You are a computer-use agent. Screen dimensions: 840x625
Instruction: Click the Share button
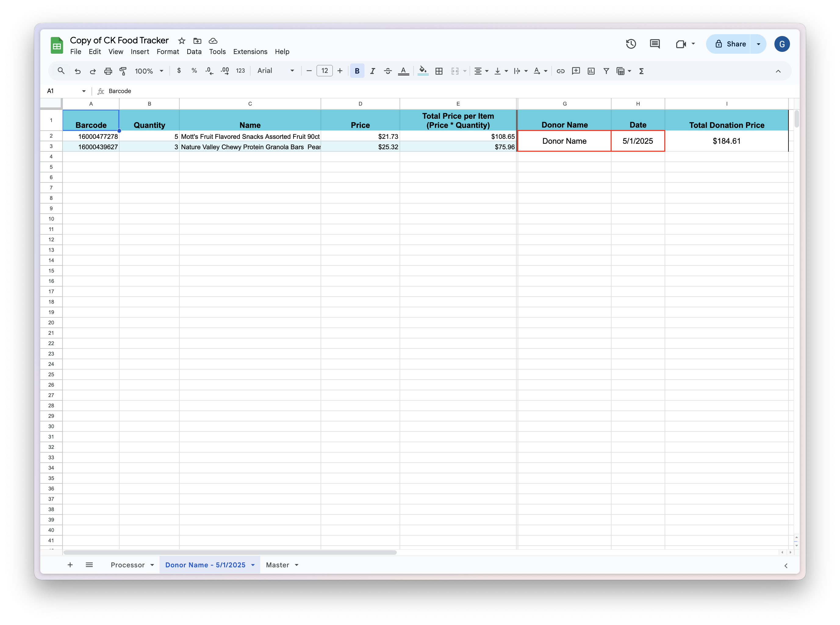tap(730, 44)
